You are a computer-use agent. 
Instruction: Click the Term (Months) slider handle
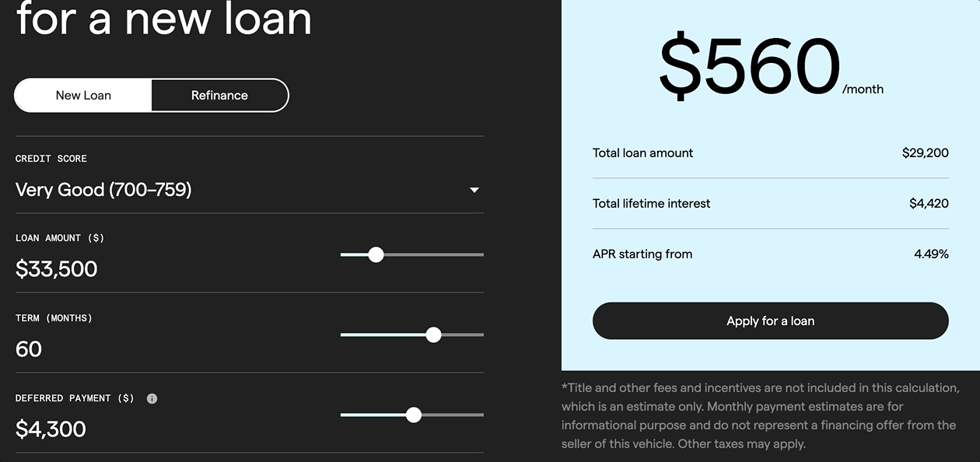coord(433,334)
